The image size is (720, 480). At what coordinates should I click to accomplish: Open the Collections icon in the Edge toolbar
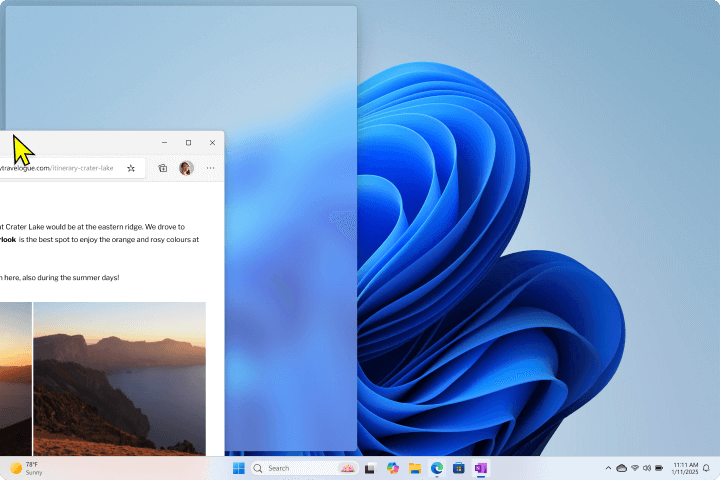point(163,168)
